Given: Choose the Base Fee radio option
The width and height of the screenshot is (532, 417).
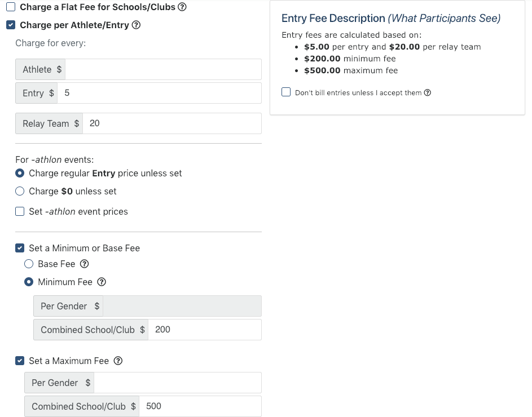Looking at the screenshot, I should click(x=29, y=264).
